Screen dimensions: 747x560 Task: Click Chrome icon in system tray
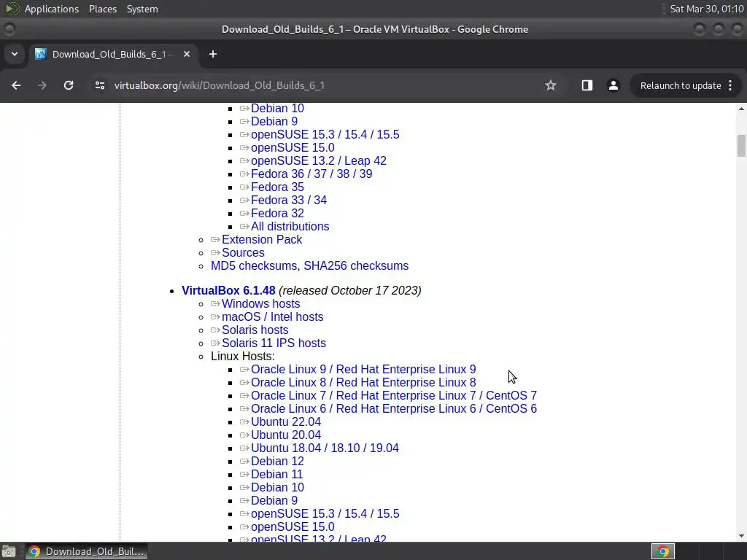coord(663,551)
